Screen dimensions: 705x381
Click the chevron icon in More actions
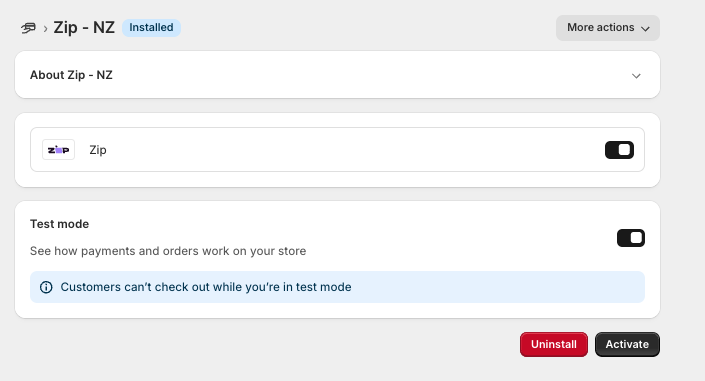tap(645, 29)
